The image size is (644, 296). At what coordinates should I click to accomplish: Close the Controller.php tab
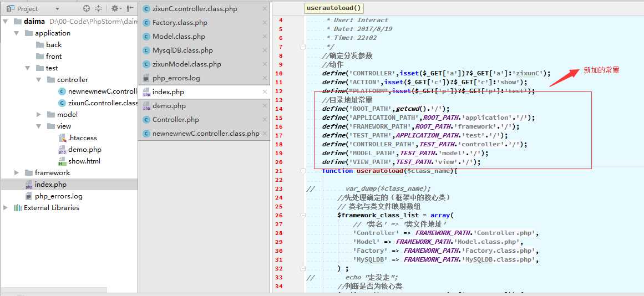point(265,120)
